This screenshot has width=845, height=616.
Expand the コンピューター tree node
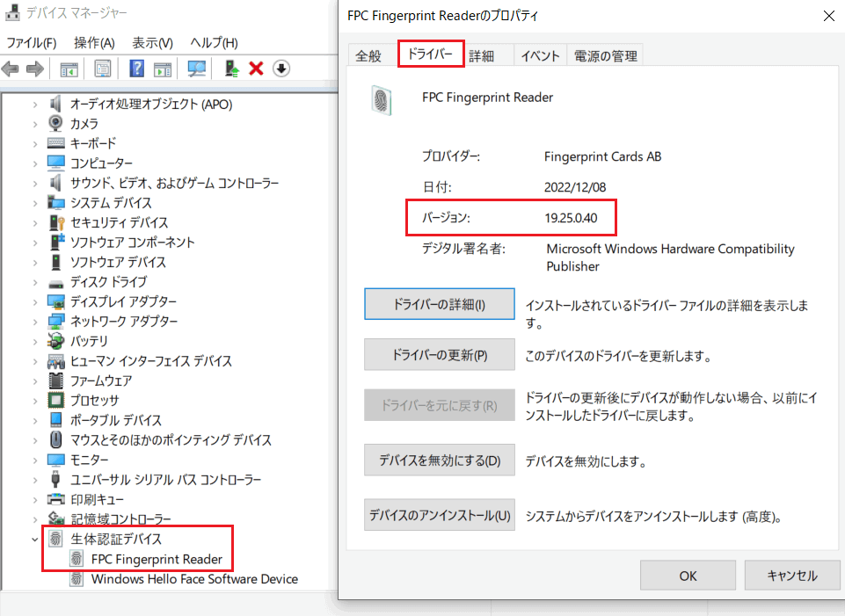tap(35, 163)
